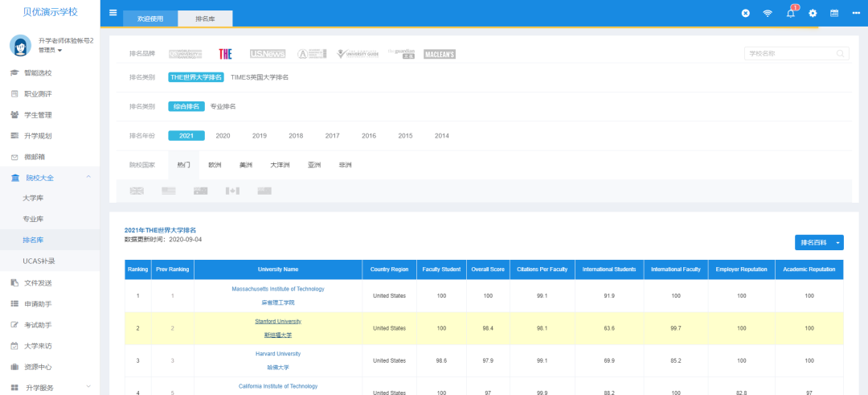Expand the 升学服务 sidebar section
The image size is (868, 395).
pos(50,387)
